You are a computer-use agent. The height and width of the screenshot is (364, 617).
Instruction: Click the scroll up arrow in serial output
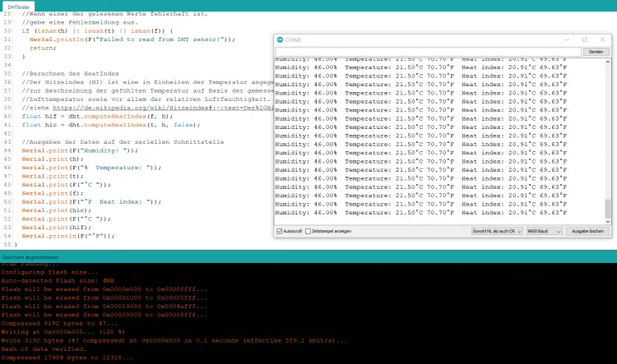[x=609, y=62]
